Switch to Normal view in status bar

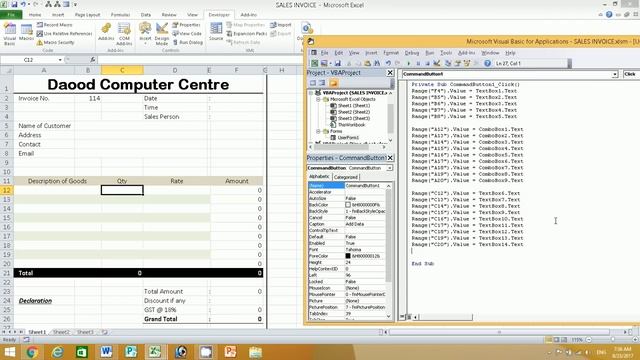[548, 340]
